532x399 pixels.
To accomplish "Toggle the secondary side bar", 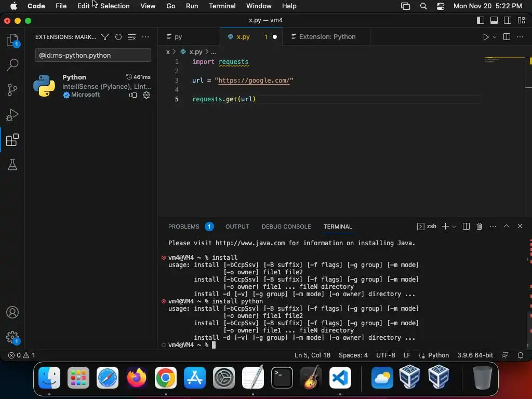I will click(x=508, y=20).
